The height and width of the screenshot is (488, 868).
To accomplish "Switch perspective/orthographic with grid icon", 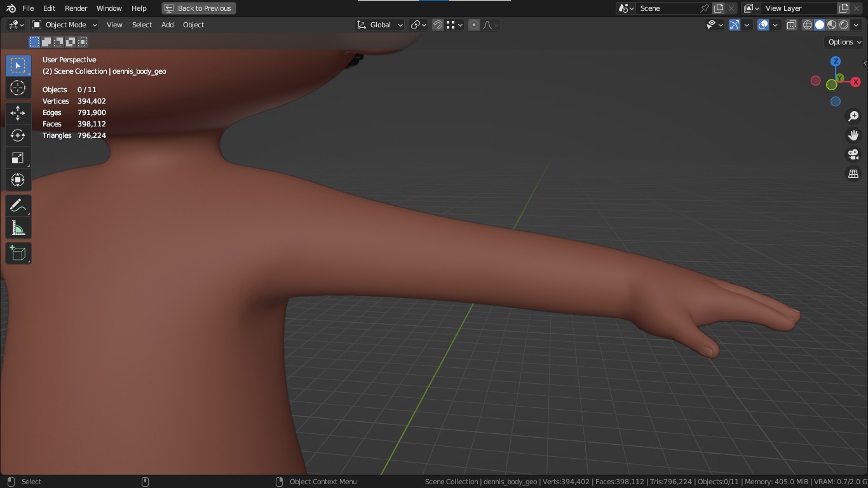I will (x=853, y=173).
